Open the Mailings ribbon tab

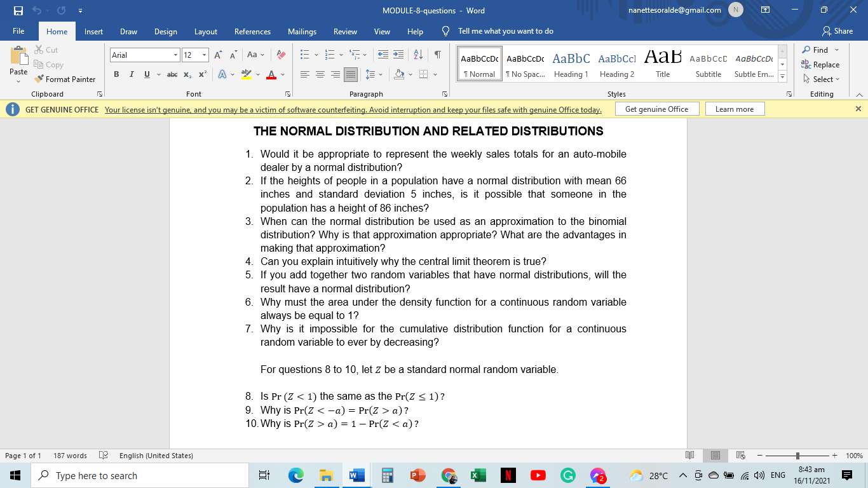302,31
